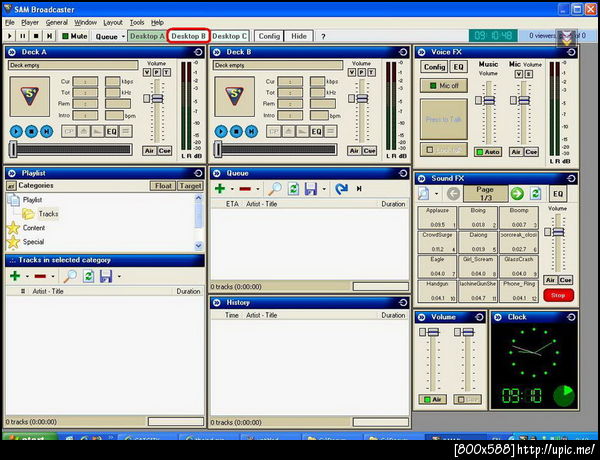Click green plus add icon in Queue
The image size is (600, 460).
tap(220, 189)
